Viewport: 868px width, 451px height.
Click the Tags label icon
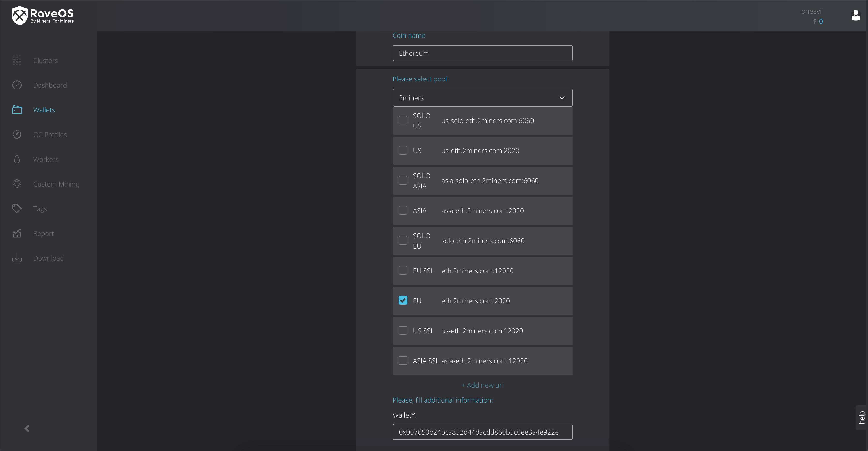coord(17,209)
